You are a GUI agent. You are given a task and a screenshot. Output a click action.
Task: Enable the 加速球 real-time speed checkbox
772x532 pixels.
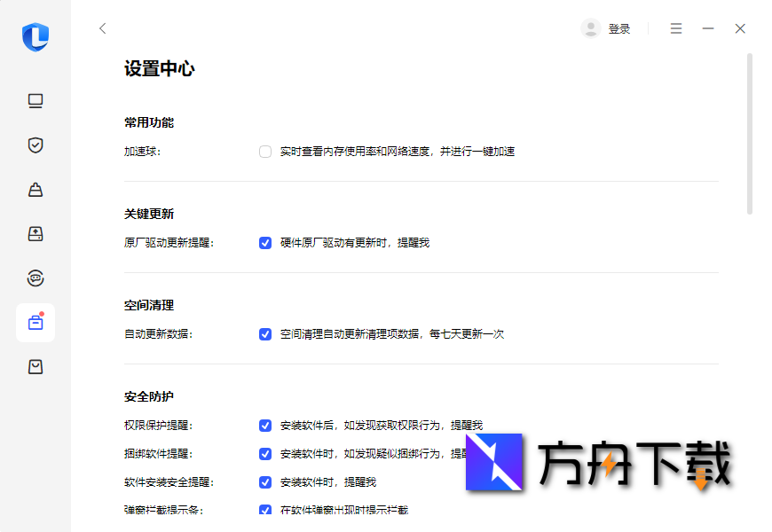click(265, 151)
